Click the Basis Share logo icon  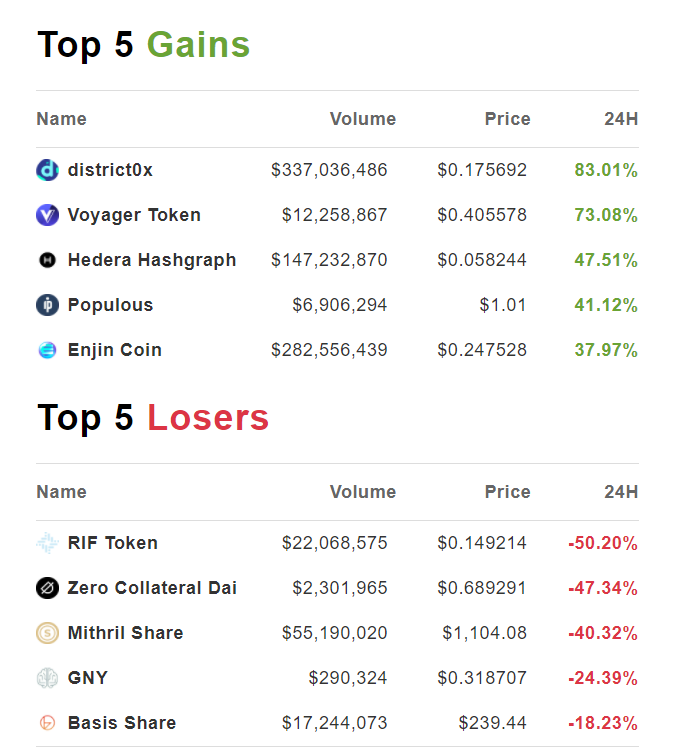tap(47, 723)
